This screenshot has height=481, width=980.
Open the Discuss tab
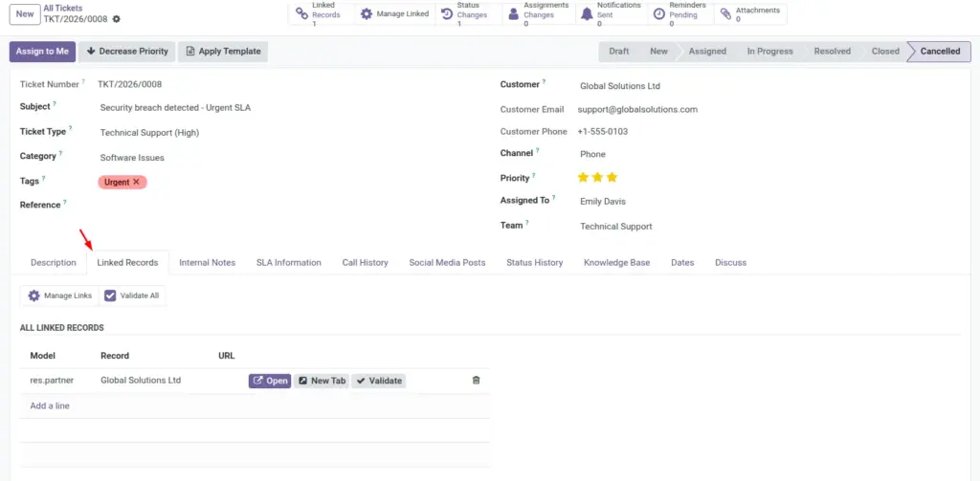[730, 262]
